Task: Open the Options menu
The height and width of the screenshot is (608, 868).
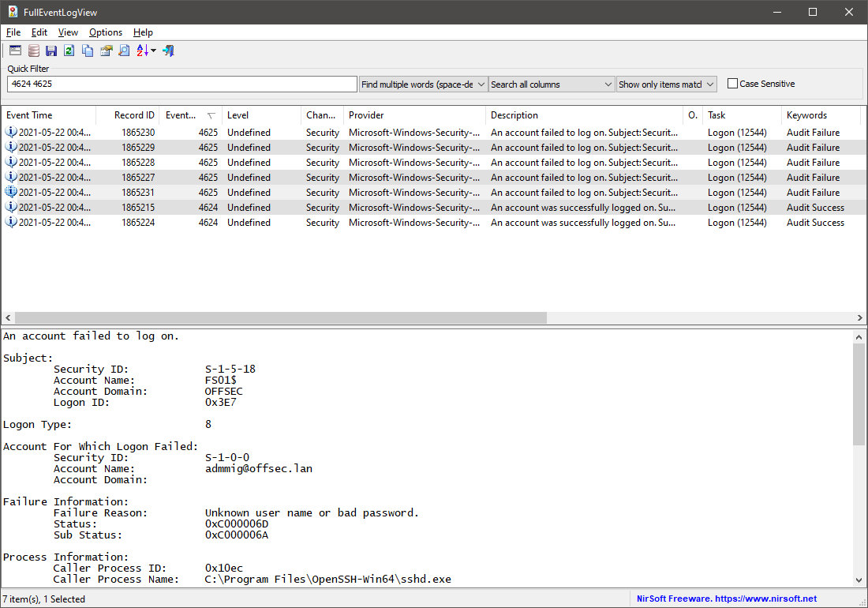Action: tap(106, 32)
